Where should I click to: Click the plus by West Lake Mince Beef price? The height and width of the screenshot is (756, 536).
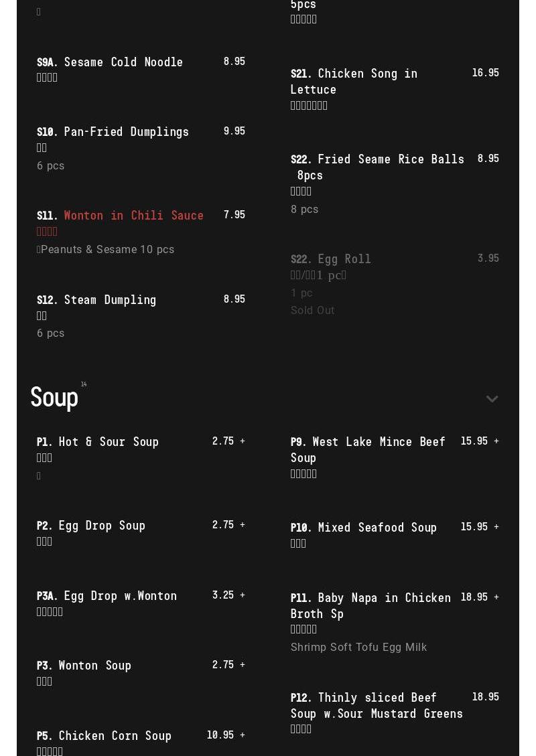click(496, 441)
